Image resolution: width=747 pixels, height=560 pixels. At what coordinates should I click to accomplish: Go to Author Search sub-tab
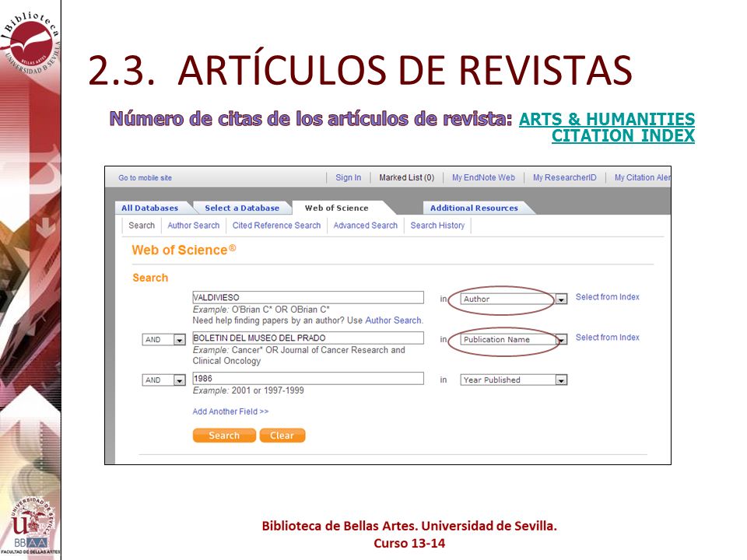[x=194, y=226]
